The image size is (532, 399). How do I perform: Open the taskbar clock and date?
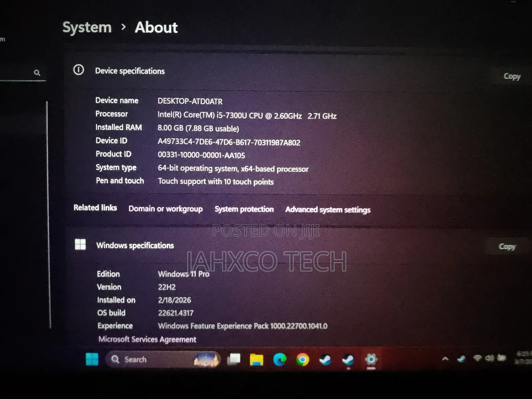click(523, 358)
